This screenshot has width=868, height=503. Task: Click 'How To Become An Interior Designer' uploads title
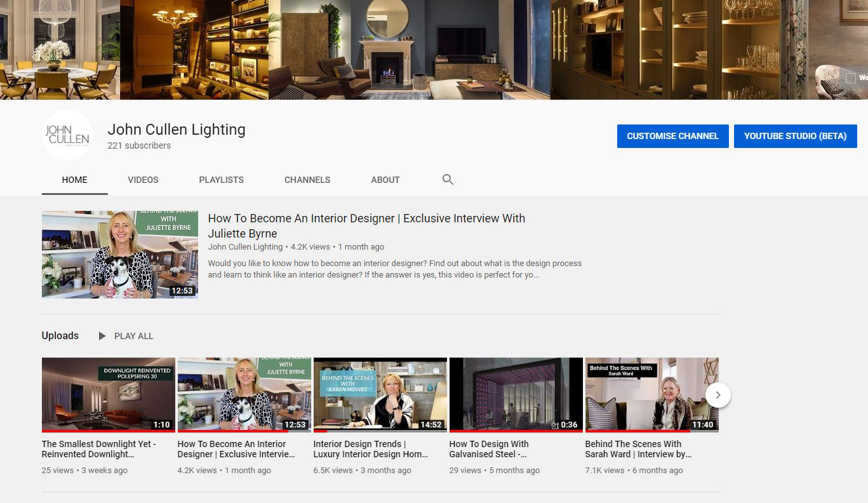click(x=236, y=449)
